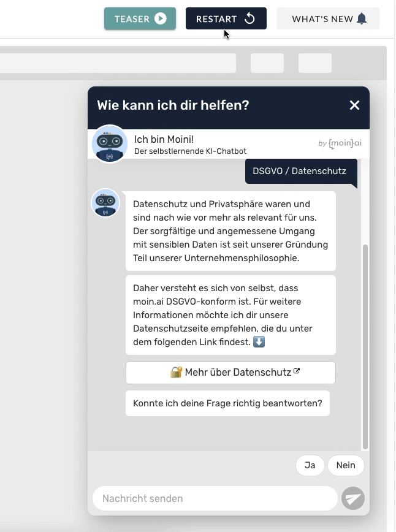Click the by moin.ai logo
Screen dimensions: 396x532
coord(340,143)
